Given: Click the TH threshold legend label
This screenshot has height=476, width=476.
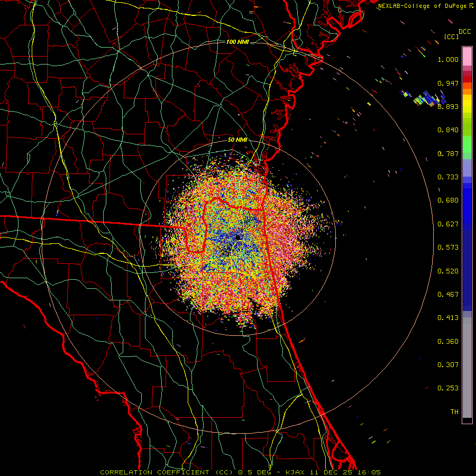Looking at the screenshot, I should tap(454, 412).
